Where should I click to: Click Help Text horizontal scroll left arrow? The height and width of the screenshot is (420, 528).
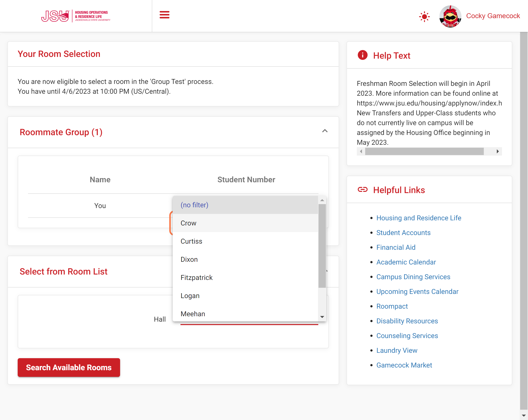pyautogui.click(x=361, y=151)
